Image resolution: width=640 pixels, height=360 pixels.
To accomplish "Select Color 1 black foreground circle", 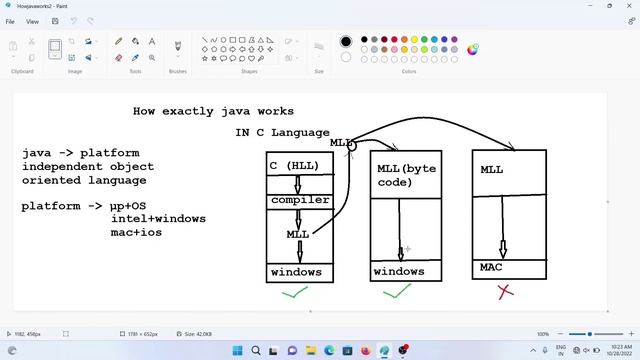I will [346, 41].
